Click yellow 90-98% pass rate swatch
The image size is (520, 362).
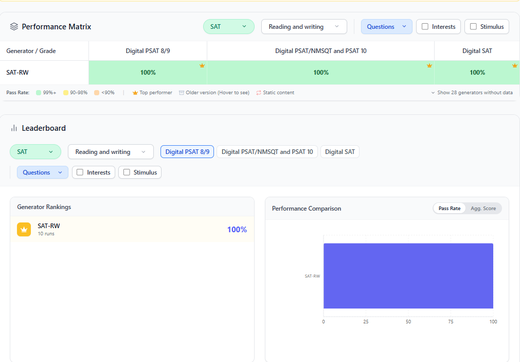click(x=66, y=93)
